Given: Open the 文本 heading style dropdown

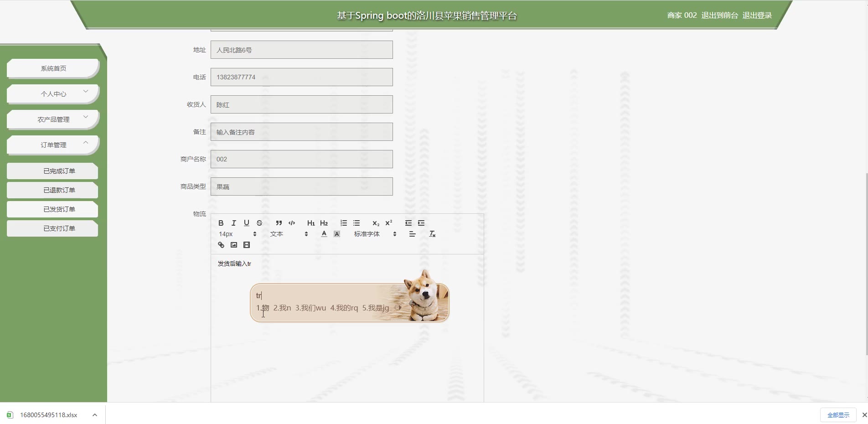Looking at the screenshot, I should (289, 234).
